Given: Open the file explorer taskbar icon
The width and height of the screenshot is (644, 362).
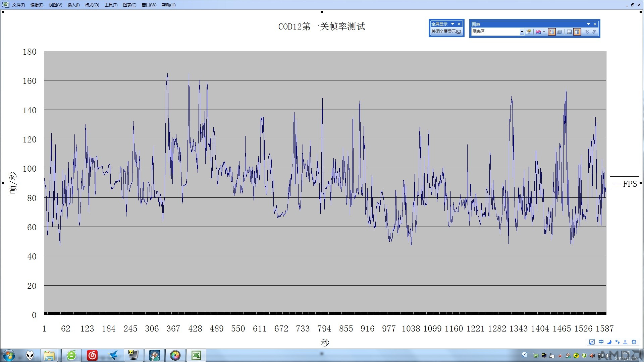Looking at the screenshot, I should click(49, 355).
